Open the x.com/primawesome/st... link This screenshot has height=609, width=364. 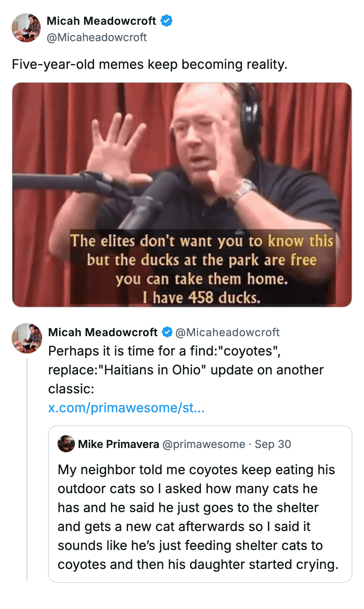tap(126, 408)
